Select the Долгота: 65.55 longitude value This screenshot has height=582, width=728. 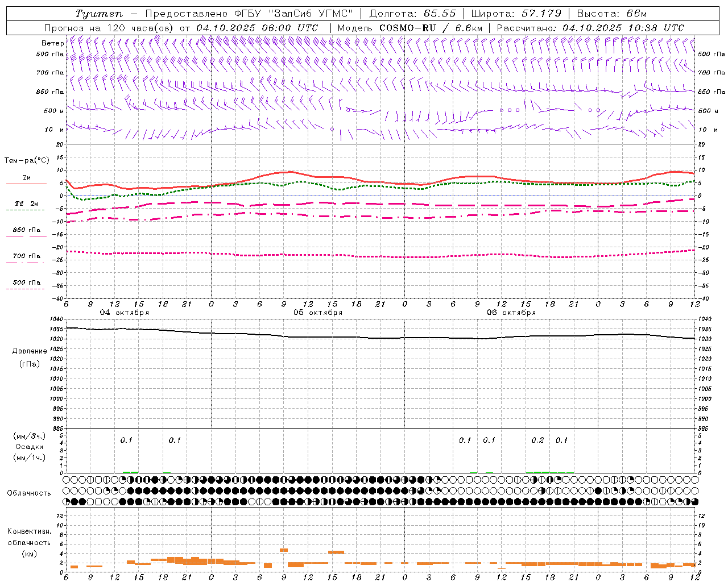pyautogui.click(x=412, y=14)
